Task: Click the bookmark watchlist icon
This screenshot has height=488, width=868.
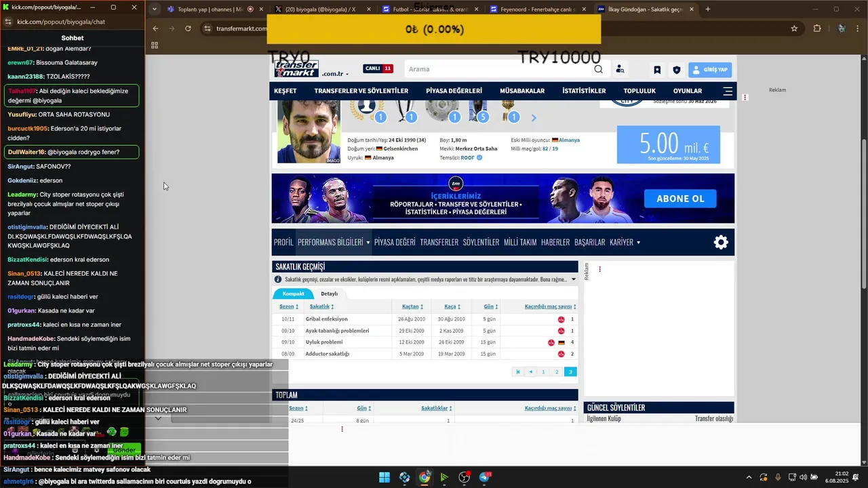Action: [x=657, y=70]
